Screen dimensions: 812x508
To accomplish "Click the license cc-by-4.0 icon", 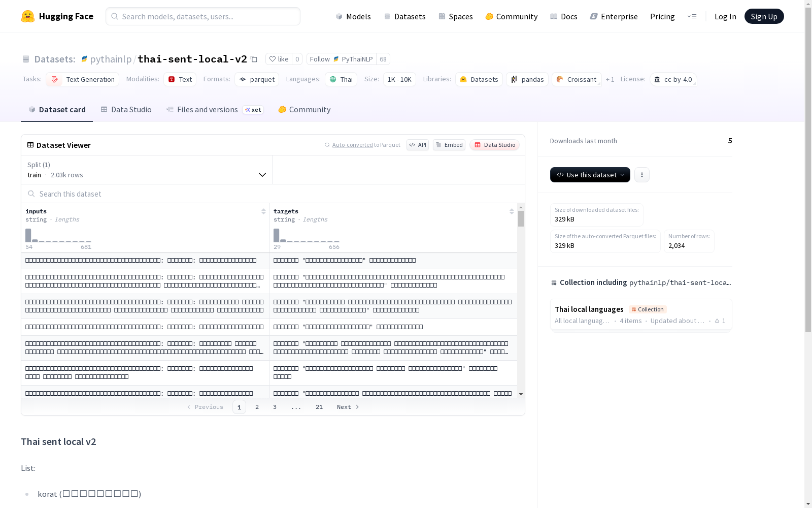I will 657,79.
